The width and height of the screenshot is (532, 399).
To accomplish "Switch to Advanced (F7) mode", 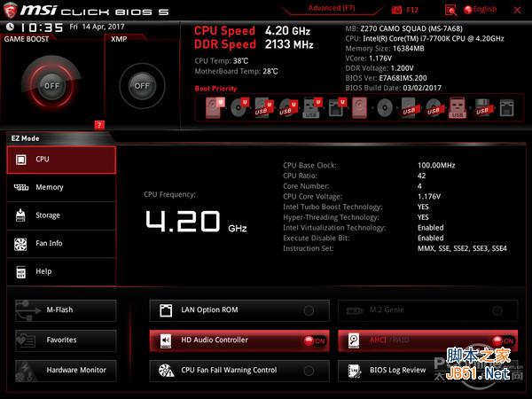I will tap(332, 8).
